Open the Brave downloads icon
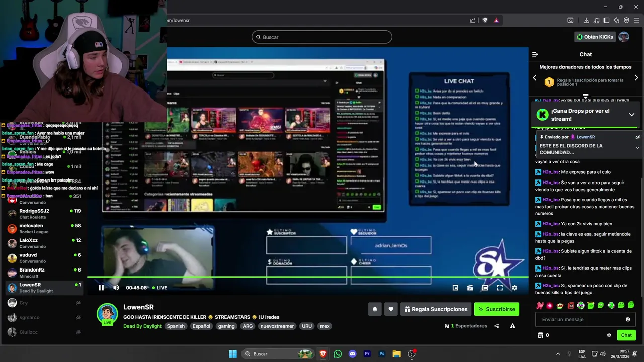This screenshot has width=644, height=362. (586, 20)
